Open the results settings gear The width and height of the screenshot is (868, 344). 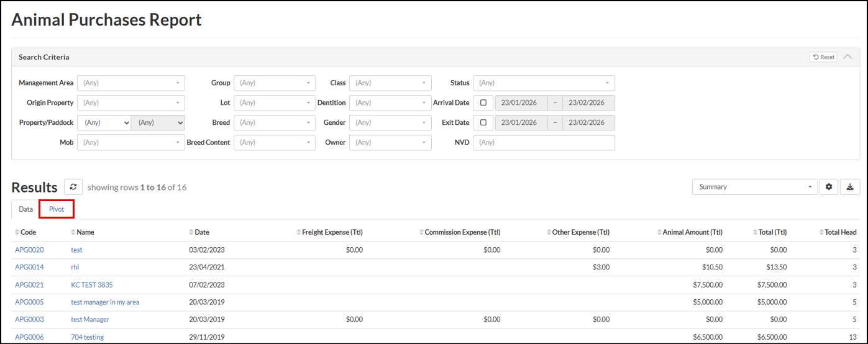(x=828, y=187)
